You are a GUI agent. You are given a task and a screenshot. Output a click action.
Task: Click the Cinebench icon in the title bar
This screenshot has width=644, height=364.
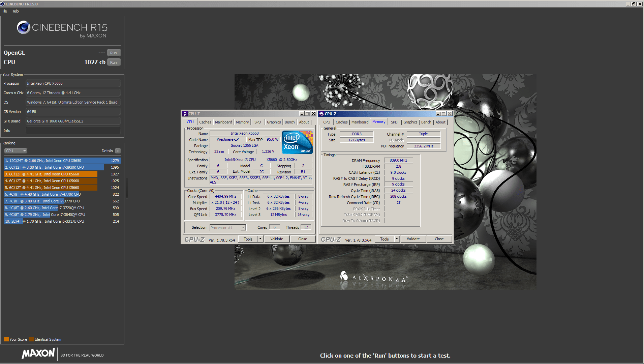tap(3, 4)
